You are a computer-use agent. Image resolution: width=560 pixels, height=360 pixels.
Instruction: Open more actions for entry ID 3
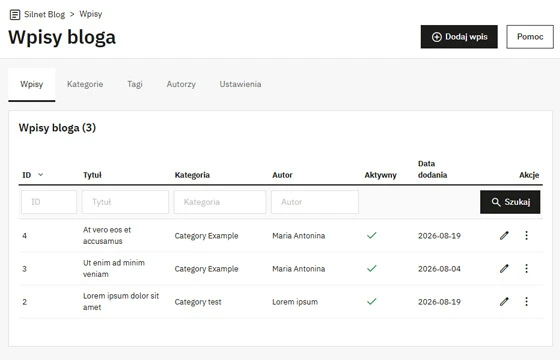click(x=526, y=269)
